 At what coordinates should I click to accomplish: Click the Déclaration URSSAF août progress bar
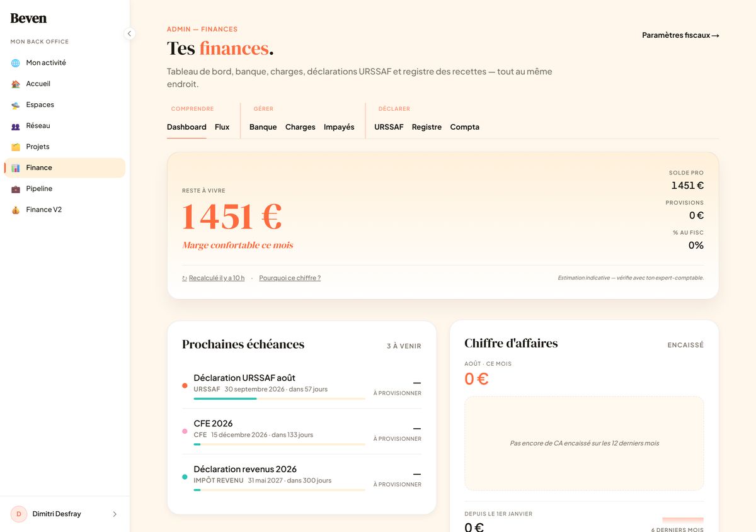pyautogui.click(x=279, y=399)
